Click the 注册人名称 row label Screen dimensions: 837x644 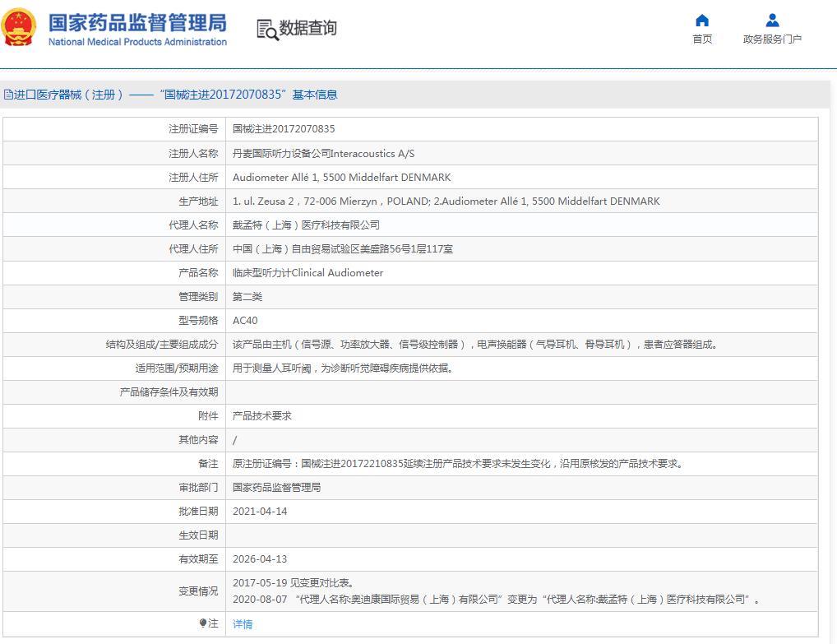tap(193, 153)
